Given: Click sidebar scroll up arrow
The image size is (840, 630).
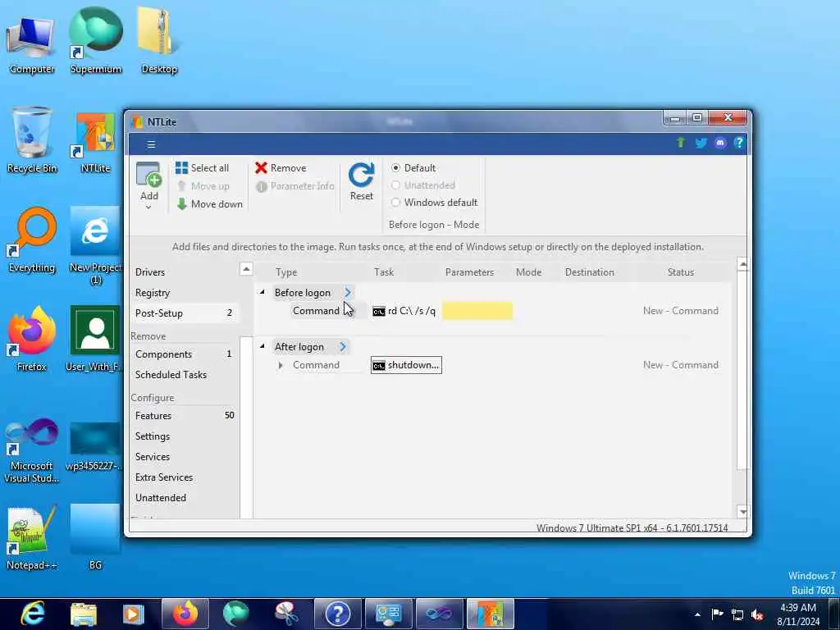Looking at the screenshot, I should pyautogui.click(x=246, y=269).
